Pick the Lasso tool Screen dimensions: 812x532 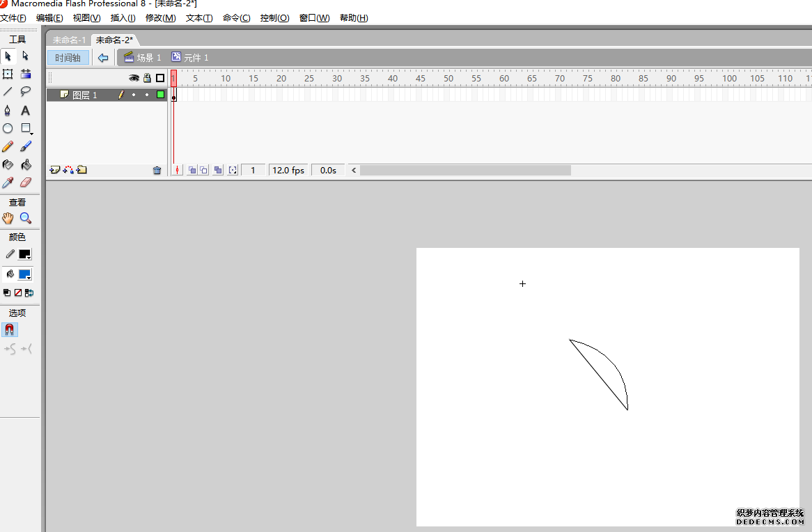point(26,92)
